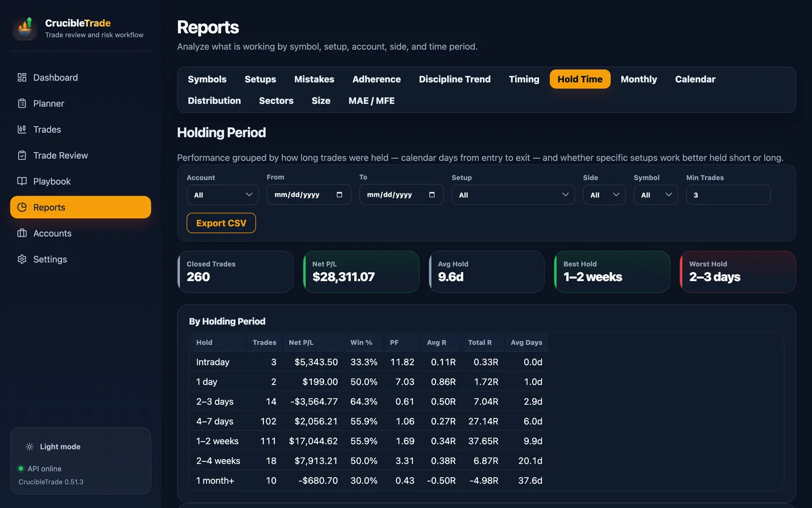Go to Trade Review in the sidebar
Screen dimensions: 812x508
click(x=81, y=155)
